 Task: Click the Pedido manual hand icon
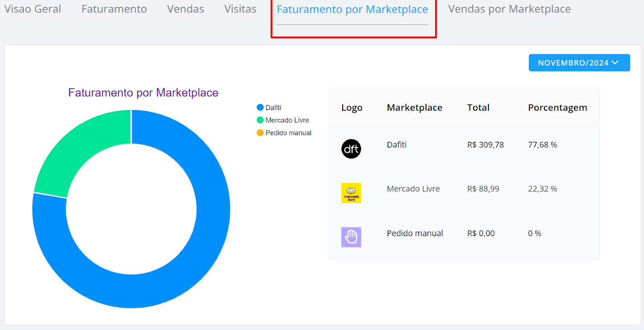(351, 237)
